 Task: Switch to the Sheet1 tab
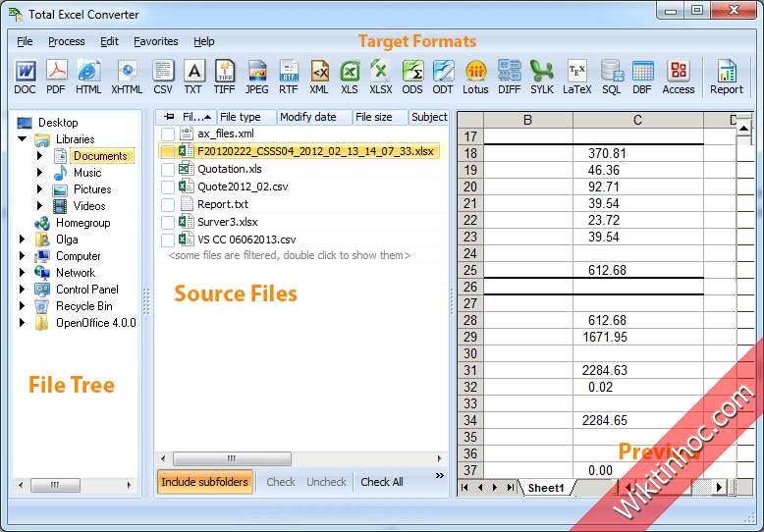point(546,488)
